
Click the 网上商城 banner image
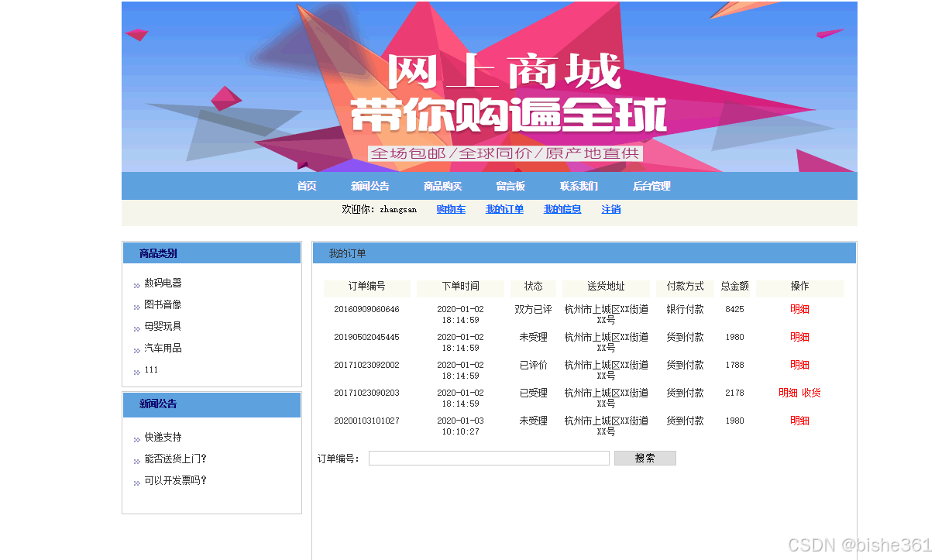490,87
